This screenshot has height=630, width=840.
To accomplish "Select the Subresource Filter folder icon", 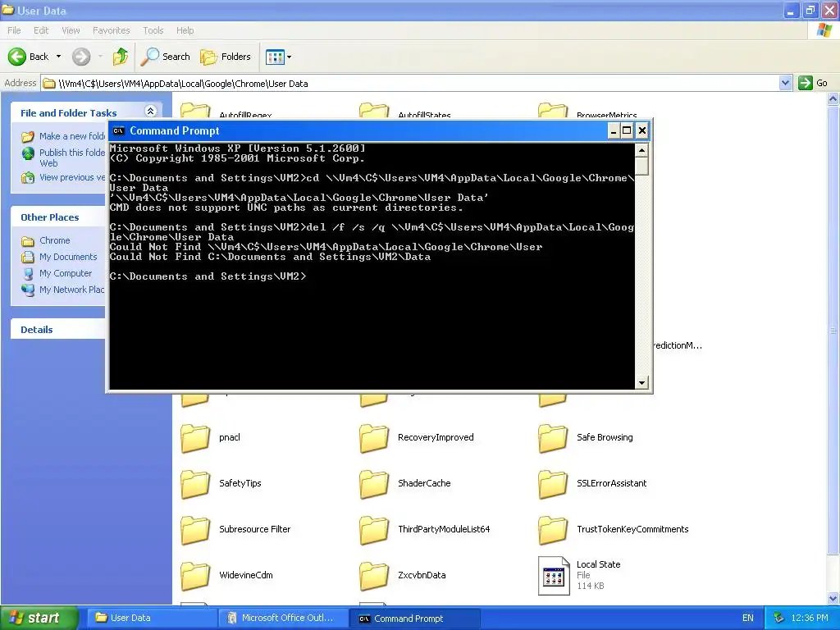I will point(195,530).
